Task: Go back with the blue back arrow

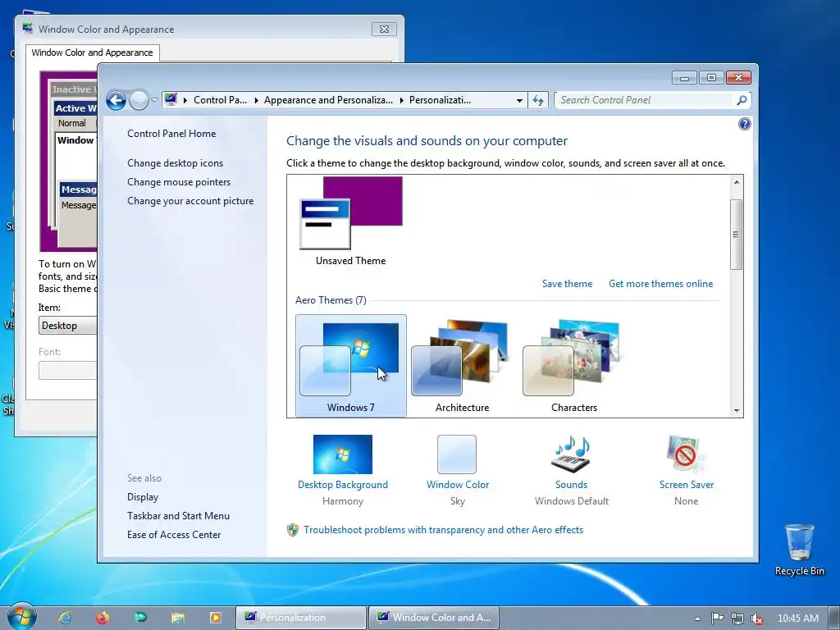Action: pos(116,100)
